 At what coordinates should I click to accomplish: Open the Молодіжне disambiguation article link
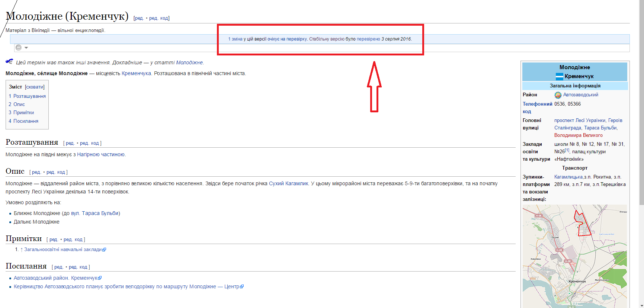tap(189, 62)
